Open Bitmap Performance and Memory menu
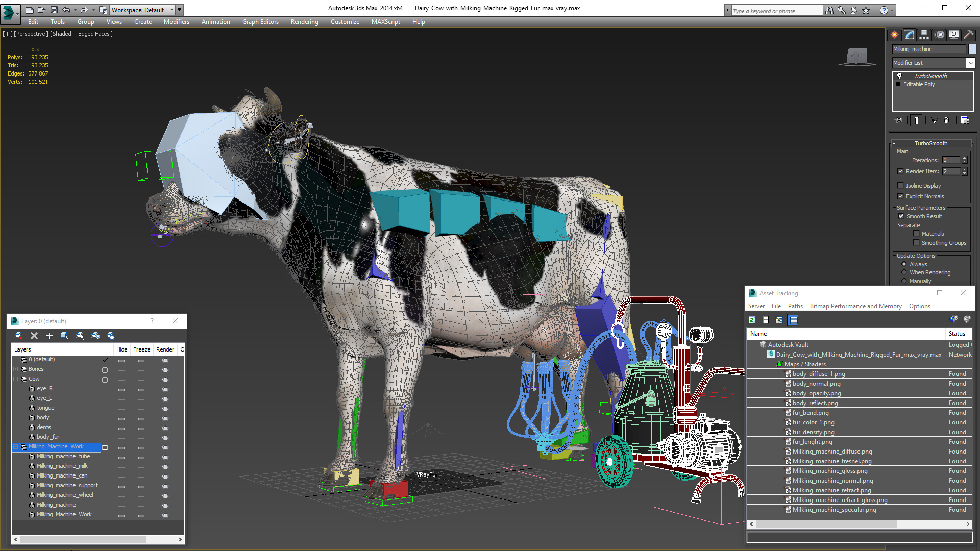 tap(855, 306)
